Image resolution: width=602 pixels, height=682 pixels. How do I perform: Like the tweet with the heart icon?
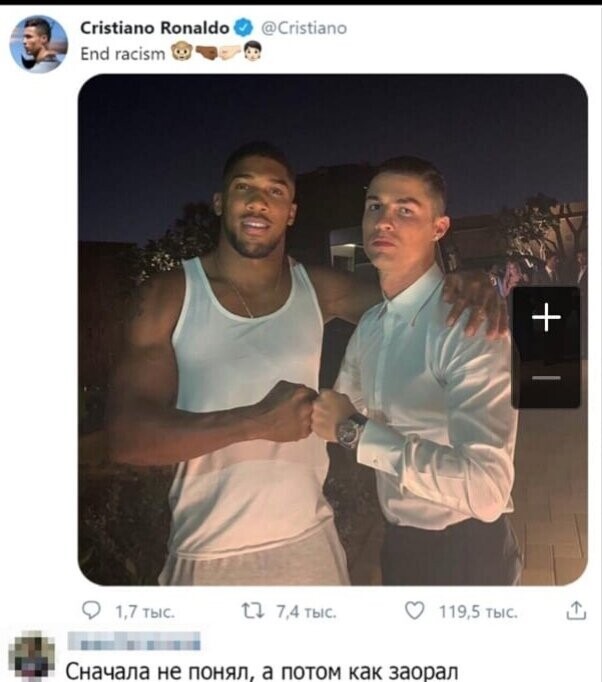pyautogui.click(x=415, y=611)
